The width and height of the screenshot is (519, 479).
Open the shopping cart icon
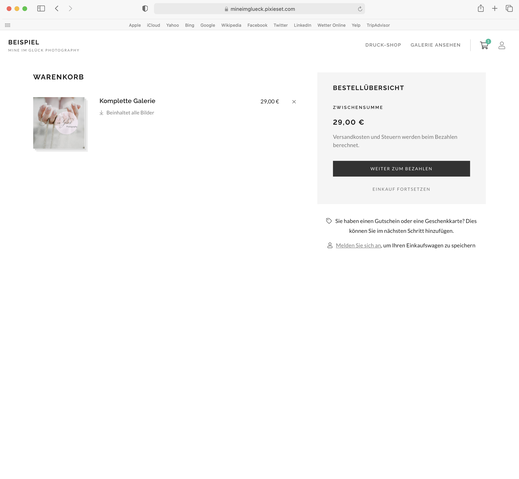pyautogui.click(x=484, y=45)
